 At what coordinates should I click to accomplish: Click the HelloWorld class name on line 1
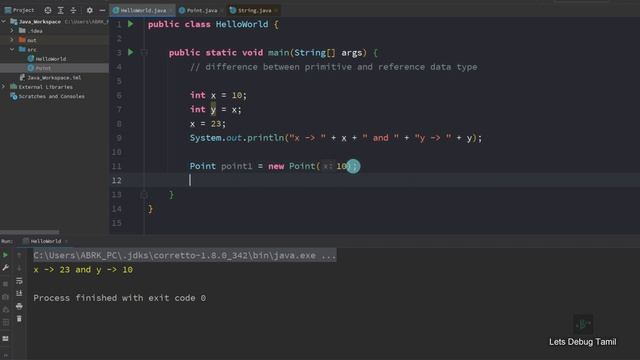(242, 24)
